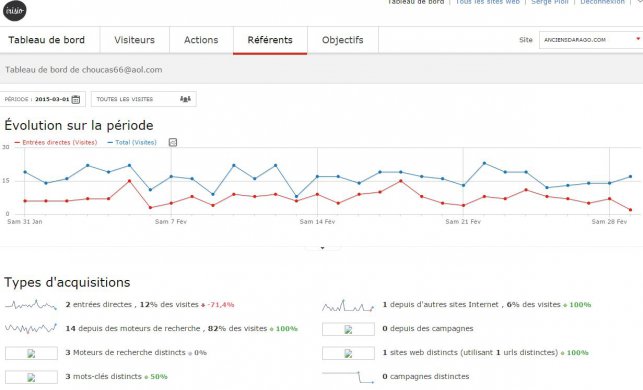
Task: Click the visitors segment icon beside Toutes les visites
Action: tap(185, 99)
